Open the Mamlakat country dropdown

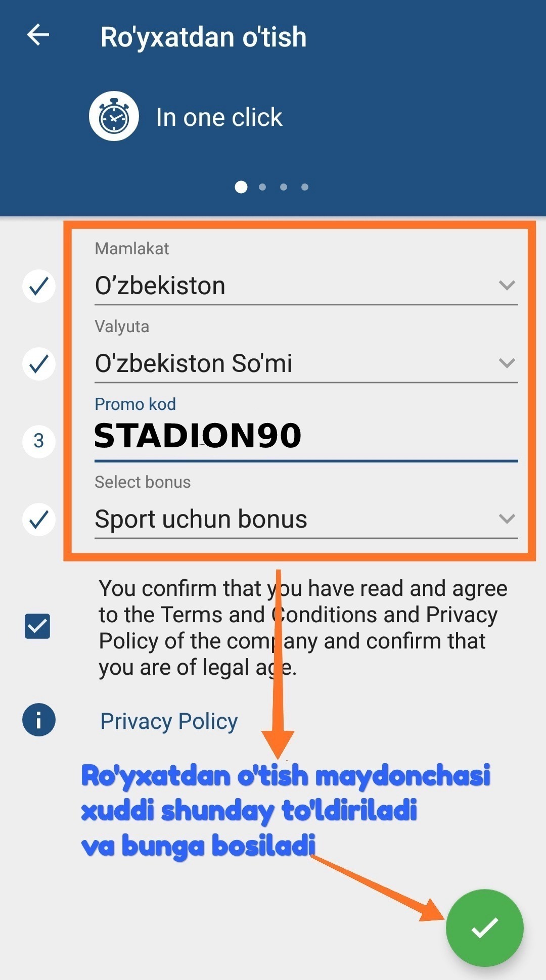(x=305, y=286)
